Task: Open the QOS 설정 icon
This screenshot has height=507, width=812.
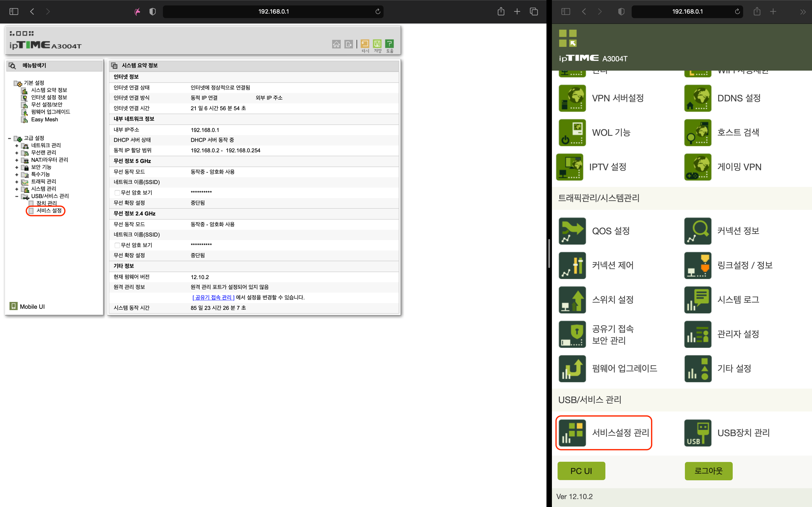Action: pyautogui.click(x=572, y=231)
